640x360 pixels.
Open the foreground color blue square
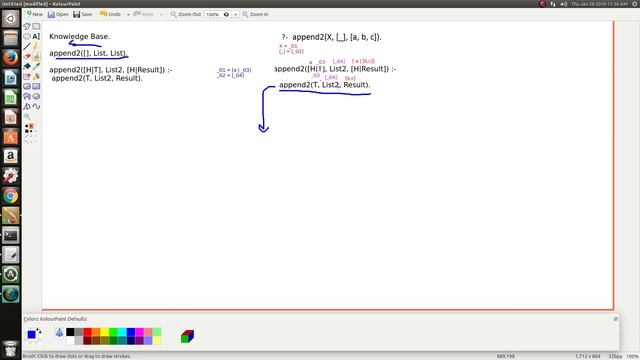pyautogui.click(x=31, y=335)
